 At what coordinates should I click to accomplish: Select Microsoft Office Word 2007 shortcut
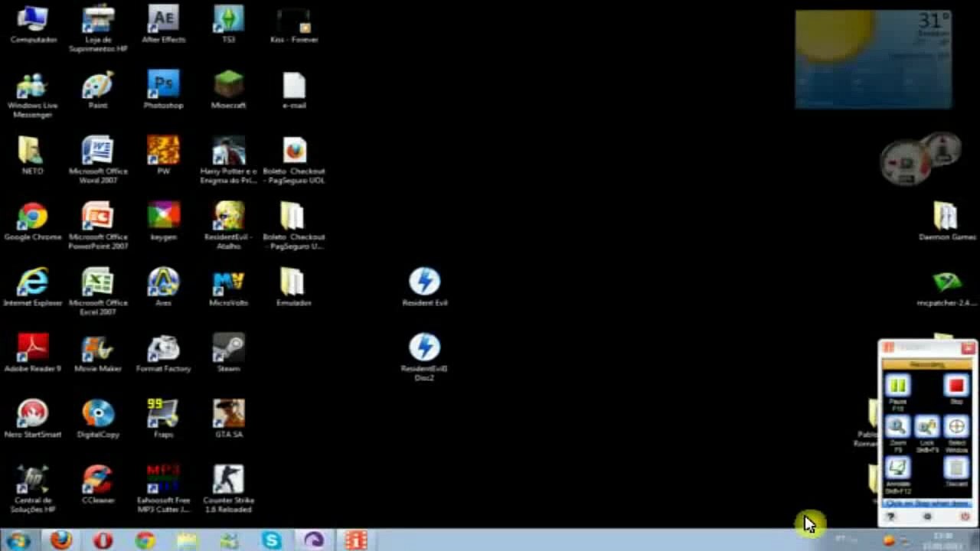[x=98, y=161]
